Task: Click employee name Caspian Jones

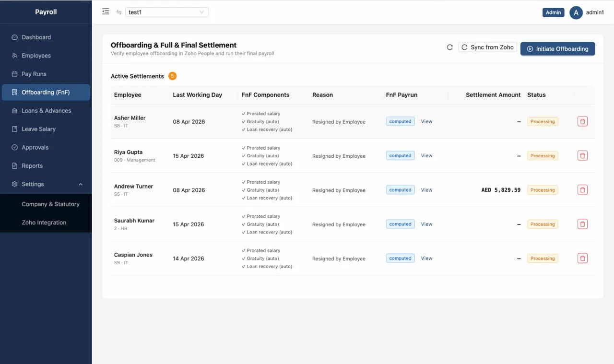Action: tap(133, 255)
